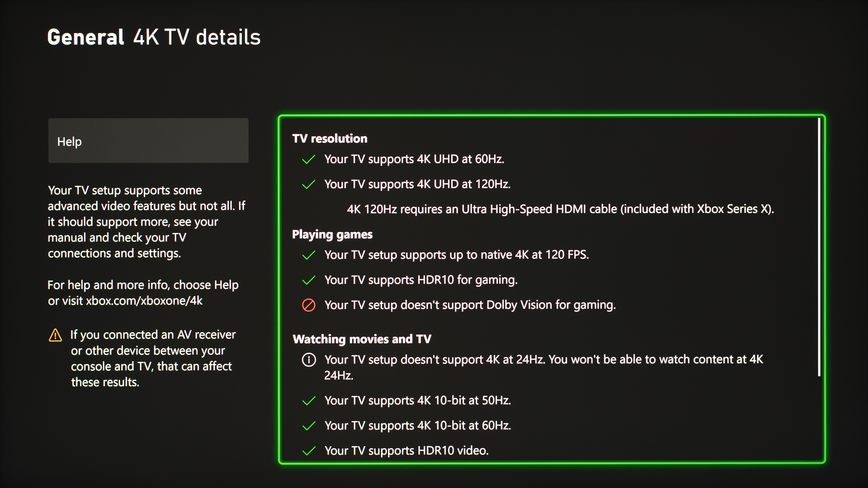Click the xbox.com/xboxone/4k link text
This screenshot has width=868, height=488.
[144, 300]
